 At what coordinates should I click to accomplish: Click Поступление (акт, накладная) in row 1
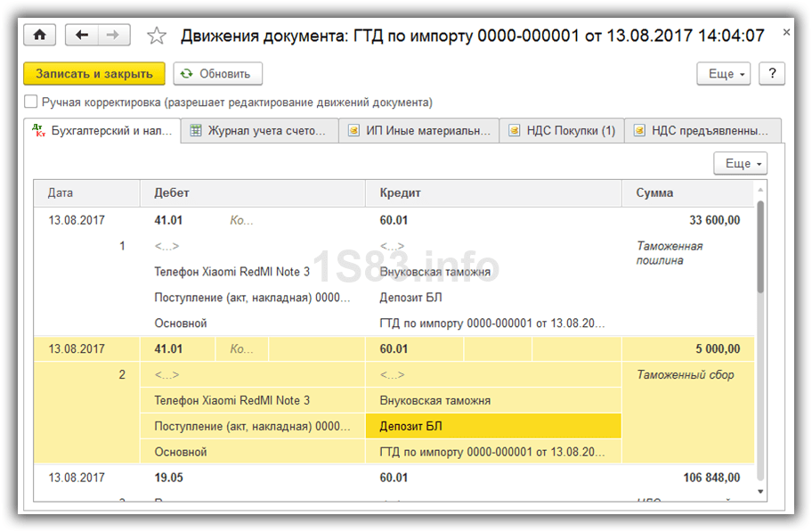[252, 298]
